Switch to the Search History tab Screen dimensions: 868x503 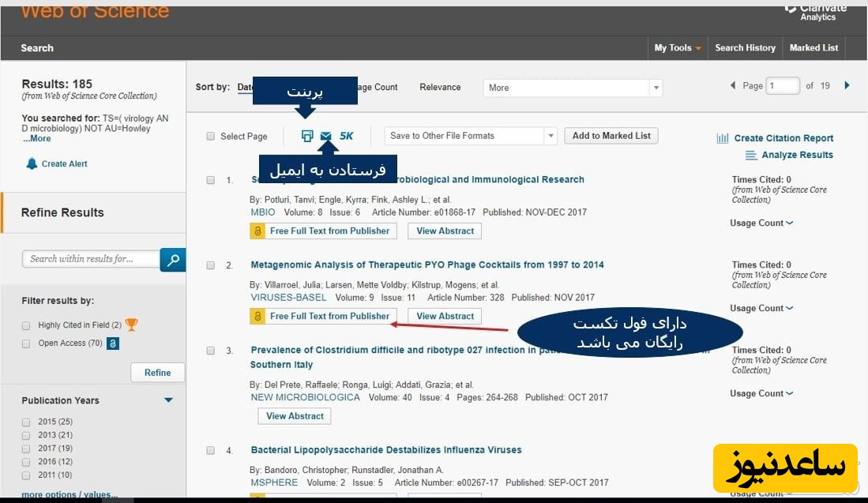(745, 47)
